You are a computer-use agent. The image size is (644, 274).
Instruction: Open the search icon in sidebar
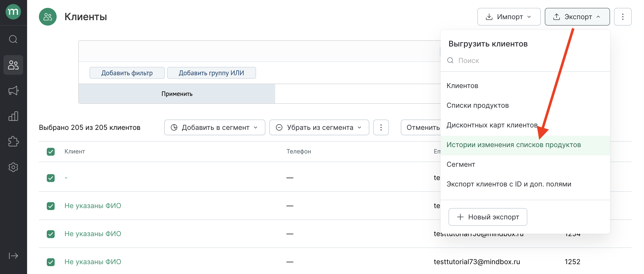13,39
